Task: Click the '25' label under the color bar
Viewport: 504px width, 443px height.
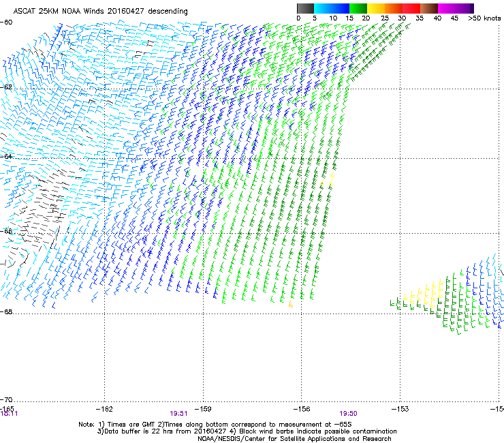Action: 385,18
